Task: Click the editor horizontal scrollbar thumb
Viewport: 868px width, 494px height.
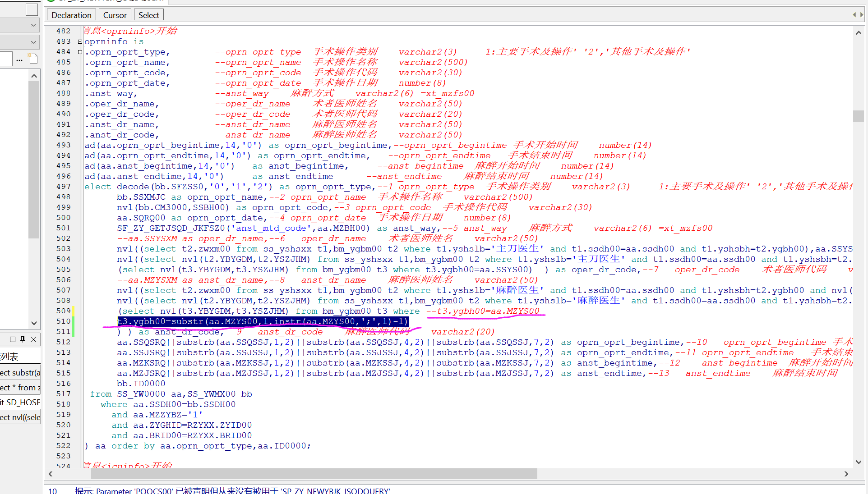Action: [x=314, y=474]
